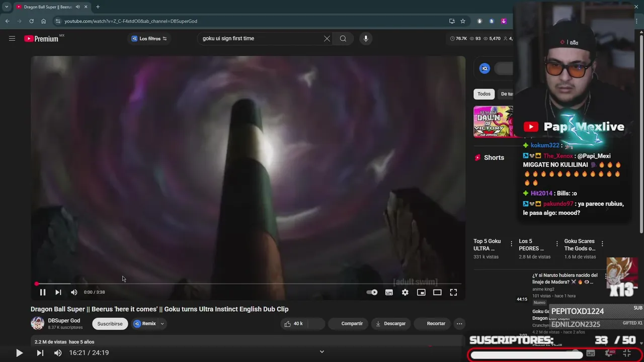The width and height of the screenshot is (644, 362).
Task: Mute the outer player volume
Action: [x=58, y=353]
